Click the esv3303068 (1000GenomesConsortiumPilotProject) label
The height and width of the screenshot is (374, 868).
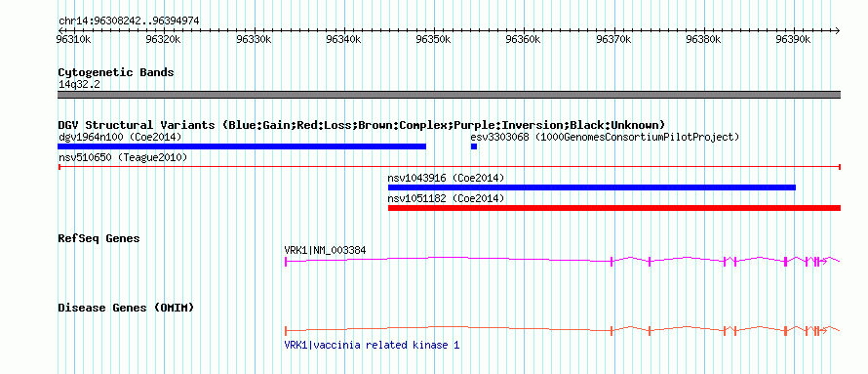(605, 137)
